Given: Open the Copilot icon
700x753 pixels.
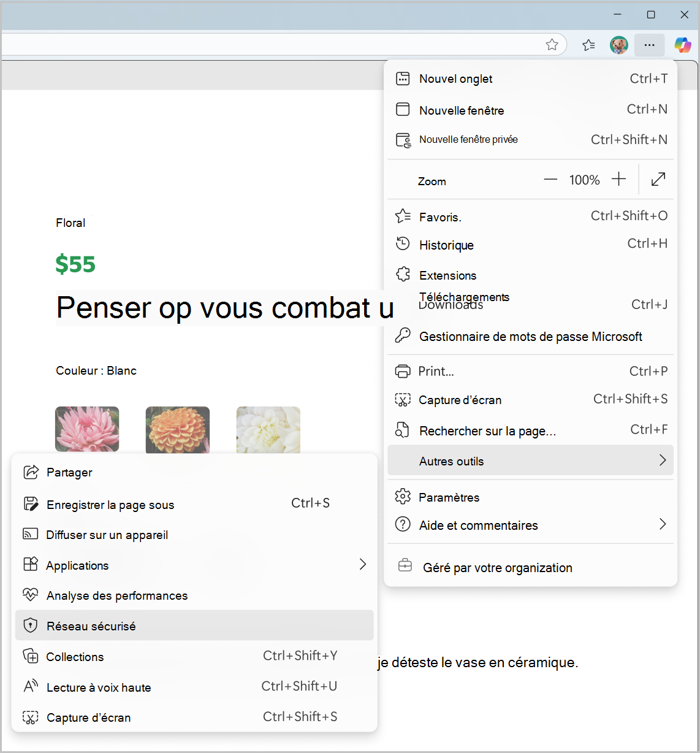Looking at the screenshot, I should click(x=683, y=45).
